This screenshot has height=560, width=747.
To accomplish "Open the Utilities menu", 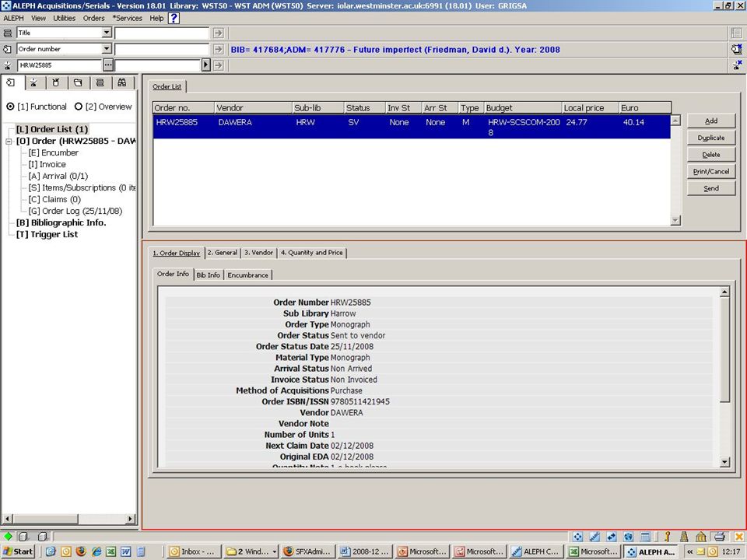I will pyautogui.click(x=65, y=18).
